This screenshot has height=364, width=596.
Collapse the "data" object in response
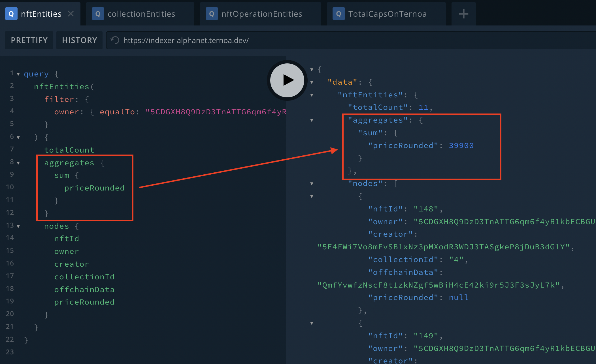pos(312,82)
